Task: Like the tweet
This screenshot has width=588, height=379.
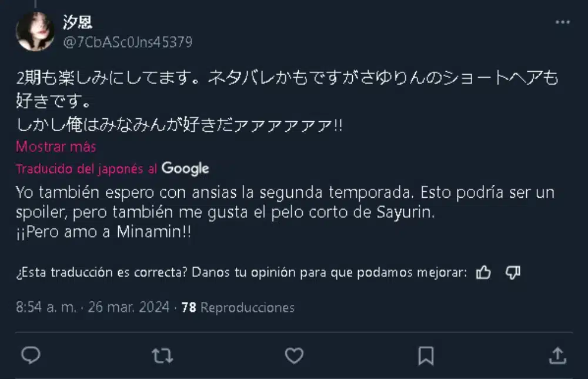Action: [x=294, y=355]
